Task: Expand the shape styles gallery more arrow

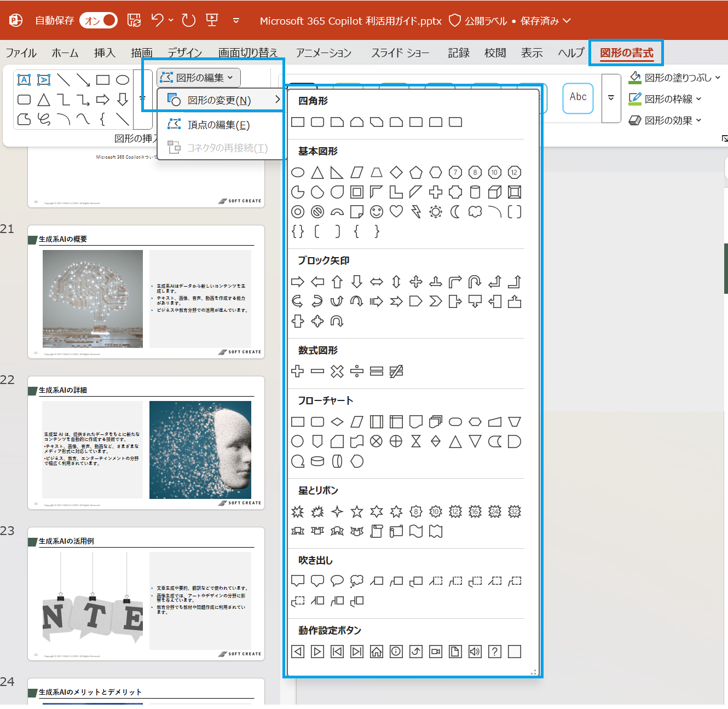Action: point(611,98)
